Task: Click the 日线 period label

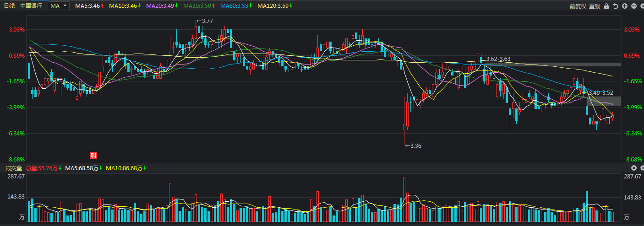Action: (9, 6)
